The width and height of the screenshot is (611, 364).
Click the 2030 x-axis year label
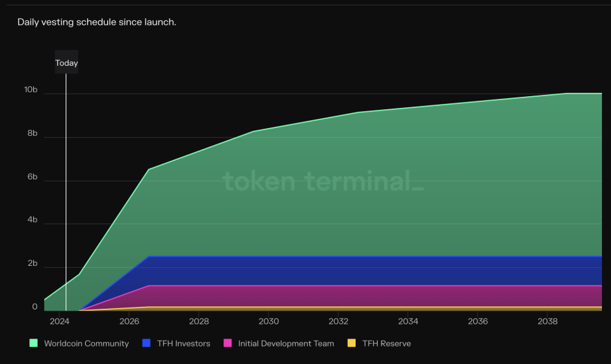pyautogui.click(x=268, y=321)
